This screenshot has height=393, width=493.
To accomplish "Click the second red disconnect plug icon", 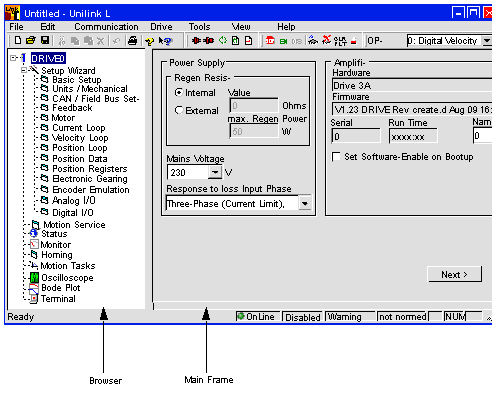I will [209, 41].
